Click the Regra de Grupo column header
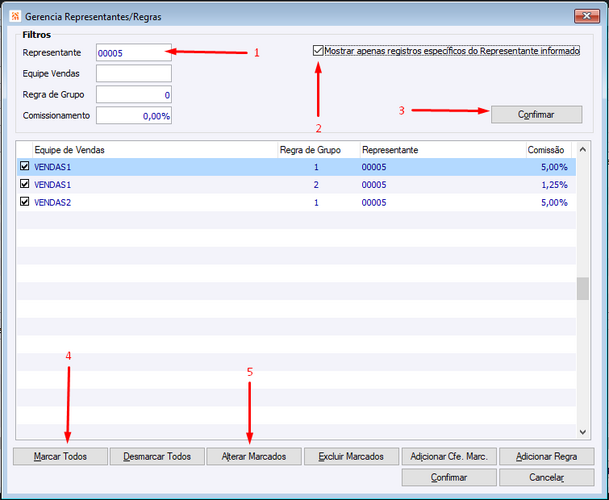Viewport: 609px width, 500px height. click(318, 150)
